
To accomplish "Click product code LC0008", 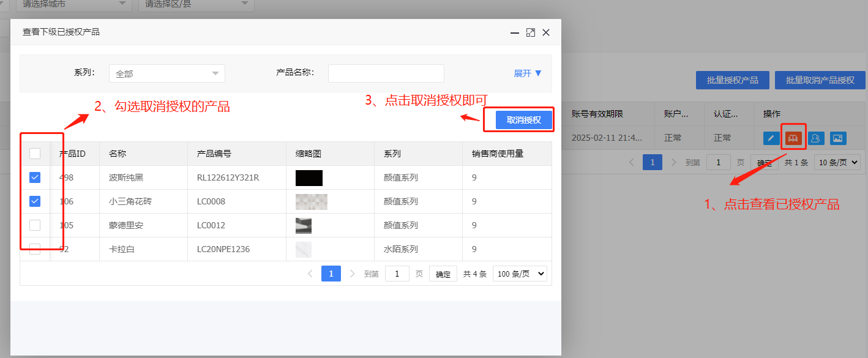I will [211, 201].
